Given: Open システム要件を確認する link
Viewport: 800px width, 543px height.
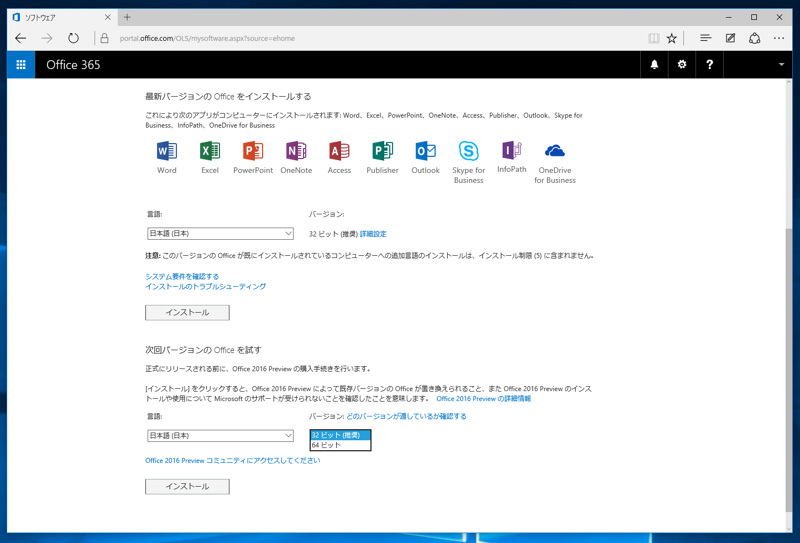Looking at the screenshot, I should [x=182, y=276].
